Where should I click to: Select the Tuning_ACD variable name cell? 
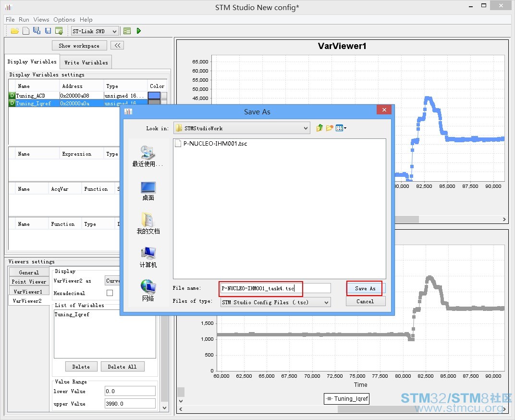[37, 95]
